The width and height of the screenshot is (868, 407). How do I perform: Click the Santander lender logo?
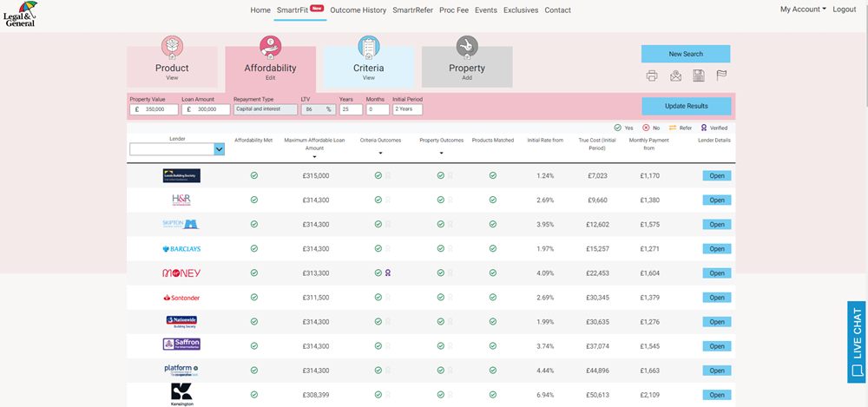point(181,298)
